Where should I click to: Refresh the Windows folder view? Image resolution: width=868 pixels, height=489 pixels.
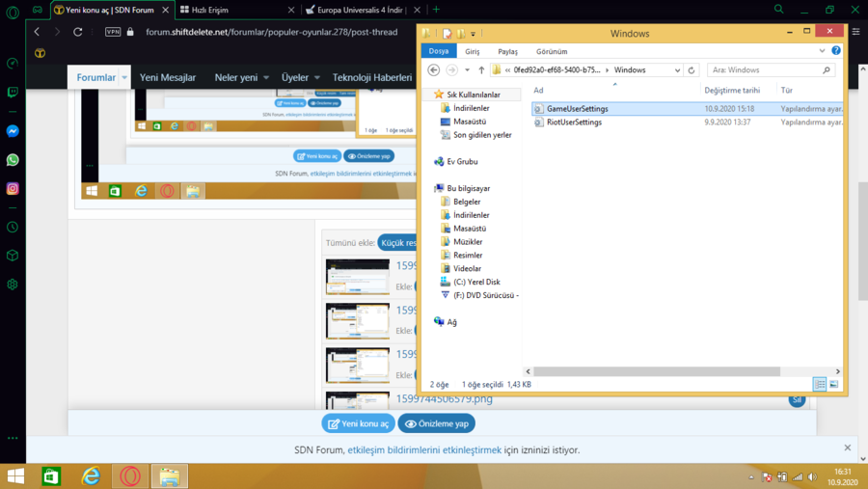pyautogui.click(x=692, y=70)
